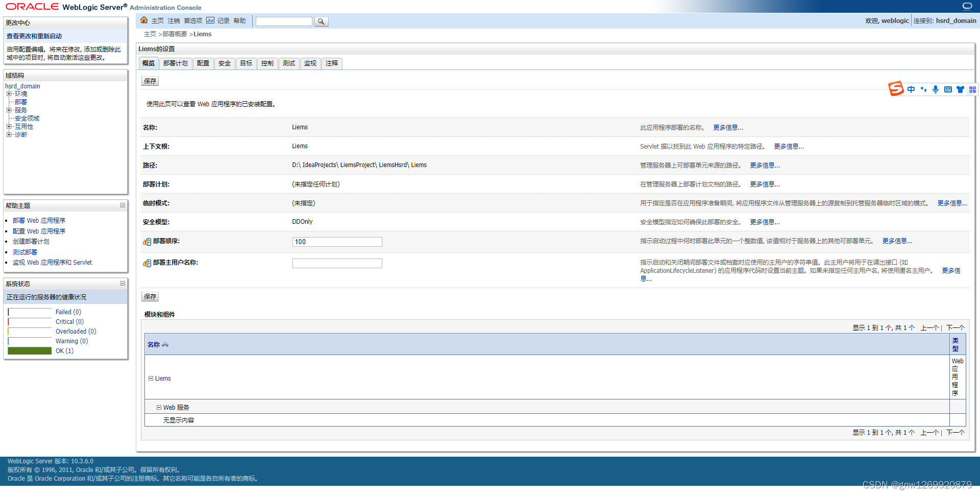Click the Sogou input method logo
The width and height of the screenshot is (980, 495).
point(896,88)
